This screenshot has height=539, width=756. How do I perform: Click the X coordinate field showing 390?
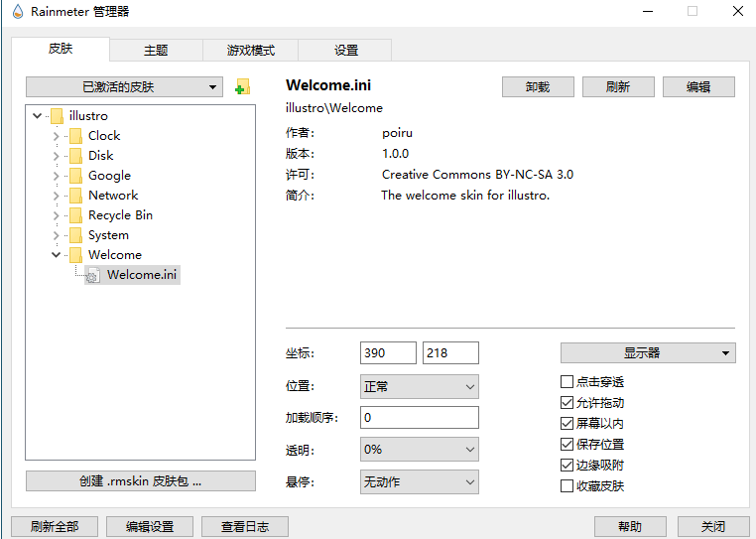tap(388, 352)
